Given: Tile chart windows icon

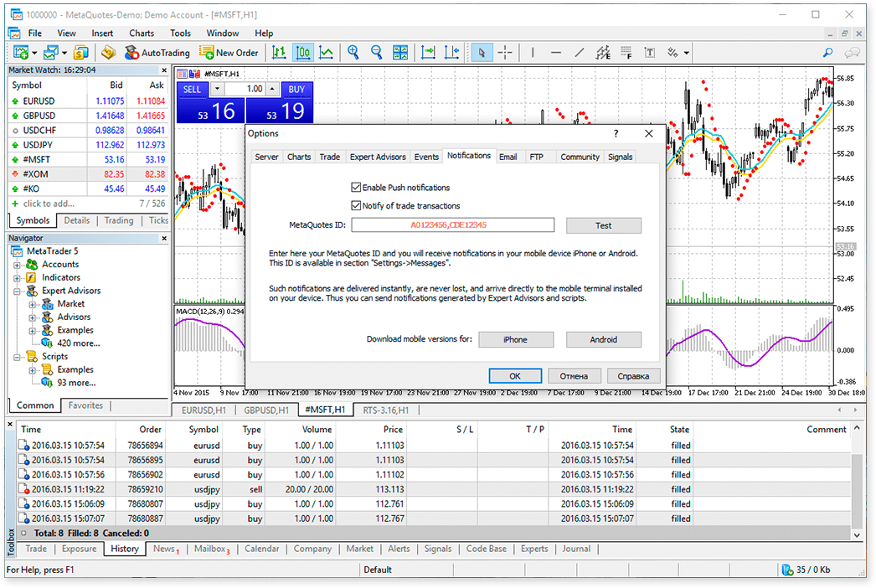Looking at the screenshot, I should click(400, 53).
